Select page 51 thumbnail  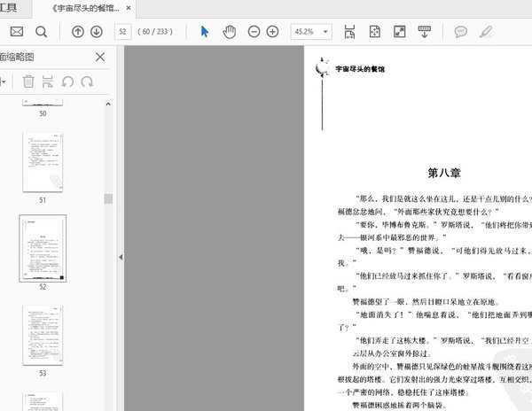click(x=43, y=162)
